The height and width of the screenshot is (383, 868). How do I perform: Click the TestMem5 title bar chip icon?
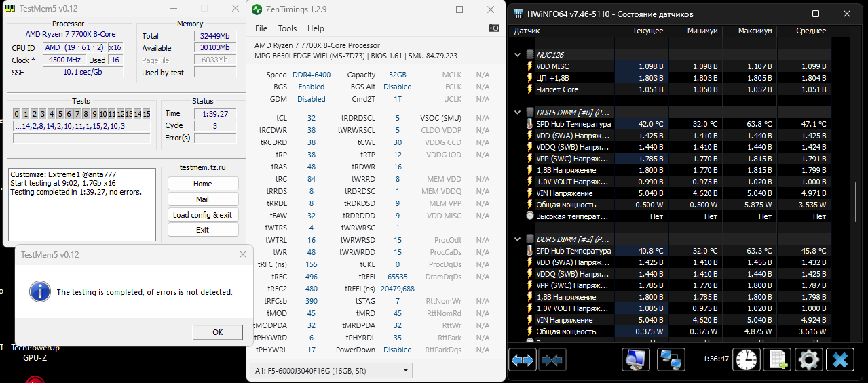10,7
